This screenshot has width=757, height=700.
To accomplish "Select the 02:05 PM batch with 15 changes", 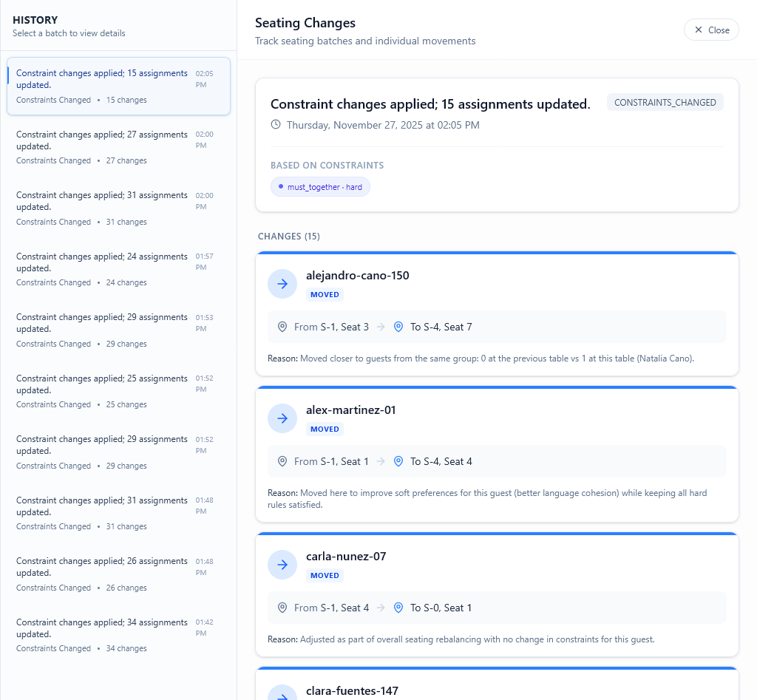I will coord(118,86).
